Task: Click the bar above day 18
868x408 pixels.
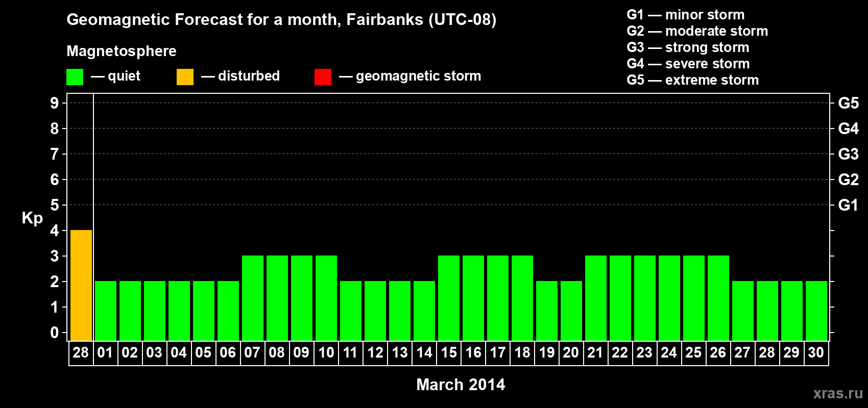Action: point(522,298)
